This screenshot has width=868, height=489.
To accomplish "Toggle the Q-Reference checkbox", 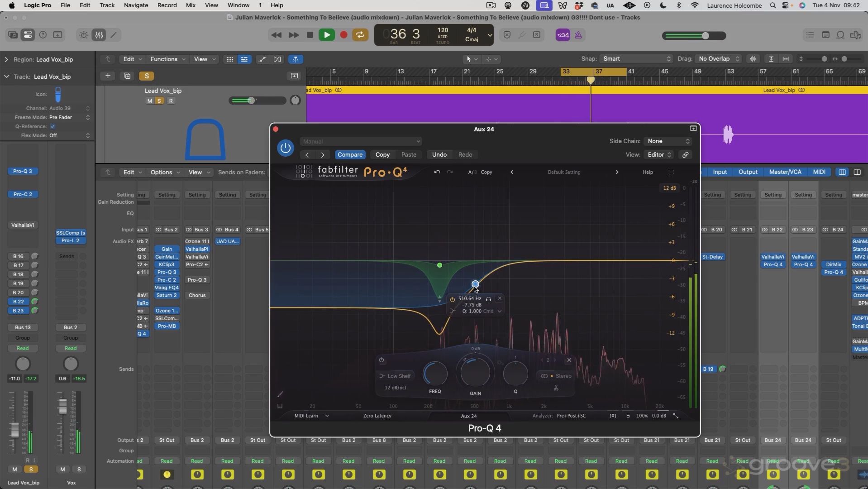I will click(x=52, y=126).
